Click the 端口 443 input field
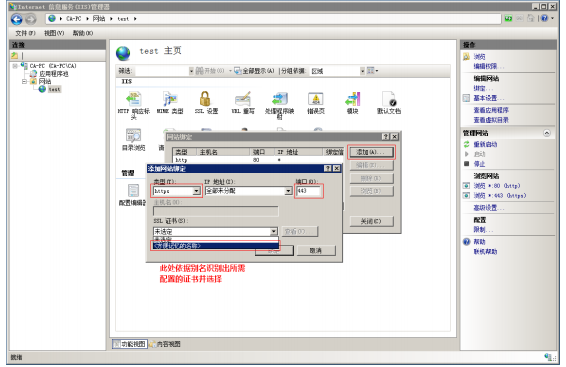The height and width of the screenshot is (367, 566). pos(308,191)
